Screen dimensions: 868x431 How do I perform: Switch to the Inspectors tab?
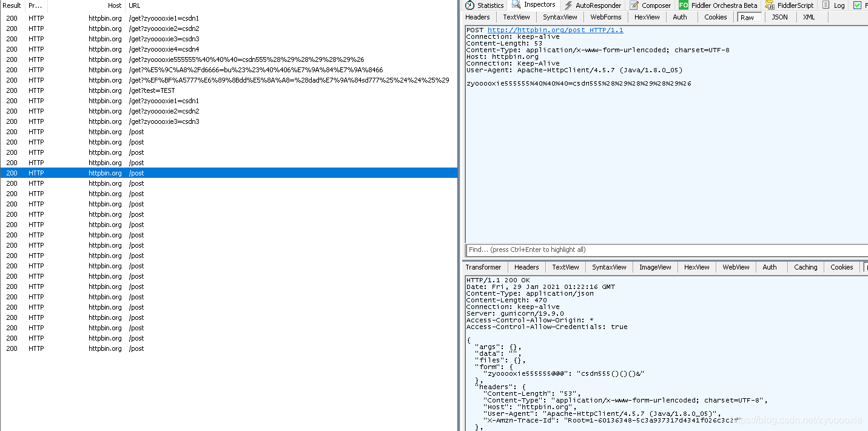533,5
